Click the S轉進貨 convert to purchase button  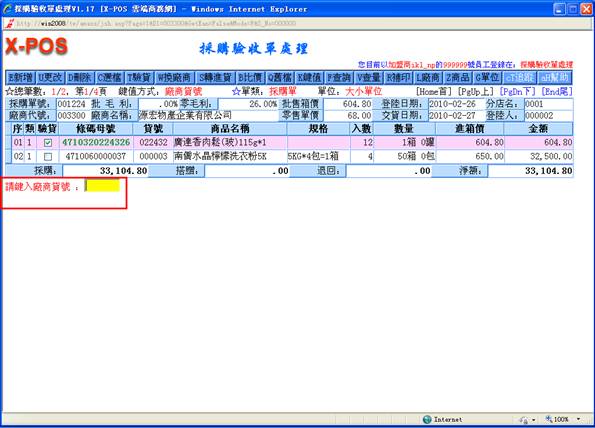point(215,78)
